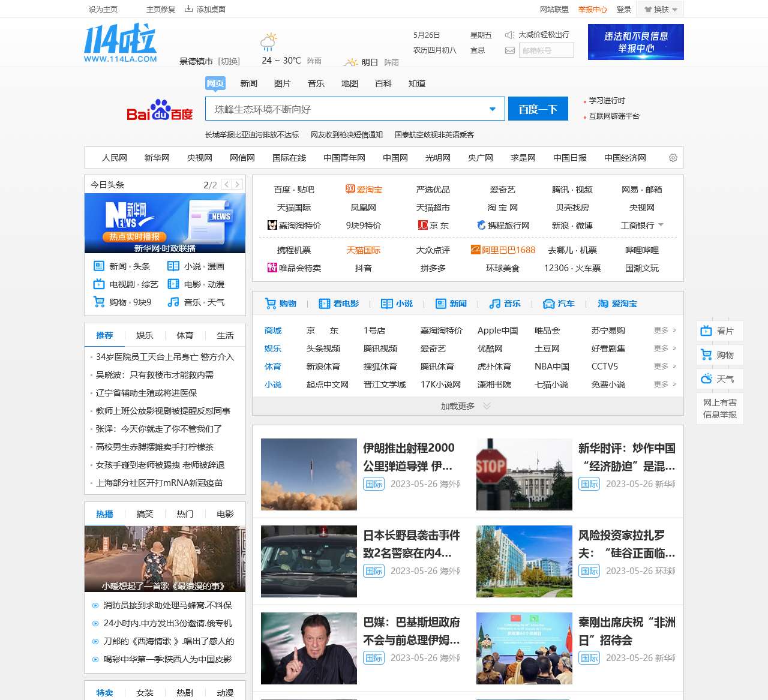Select the 新闻 search tab

(249, 83)
